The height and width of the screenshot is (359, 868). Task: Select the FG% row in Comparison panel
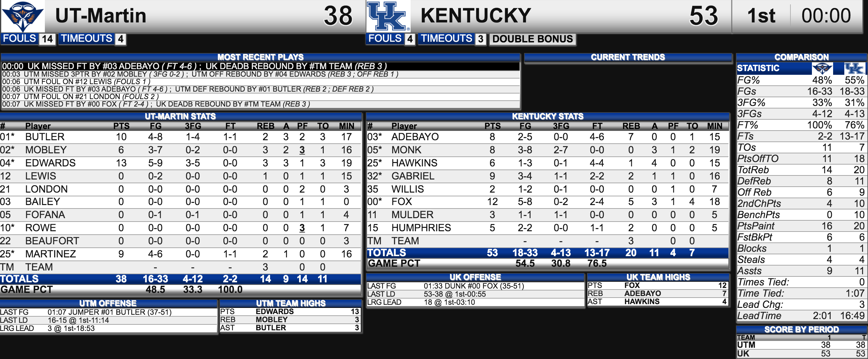click(x=801, y=80)
